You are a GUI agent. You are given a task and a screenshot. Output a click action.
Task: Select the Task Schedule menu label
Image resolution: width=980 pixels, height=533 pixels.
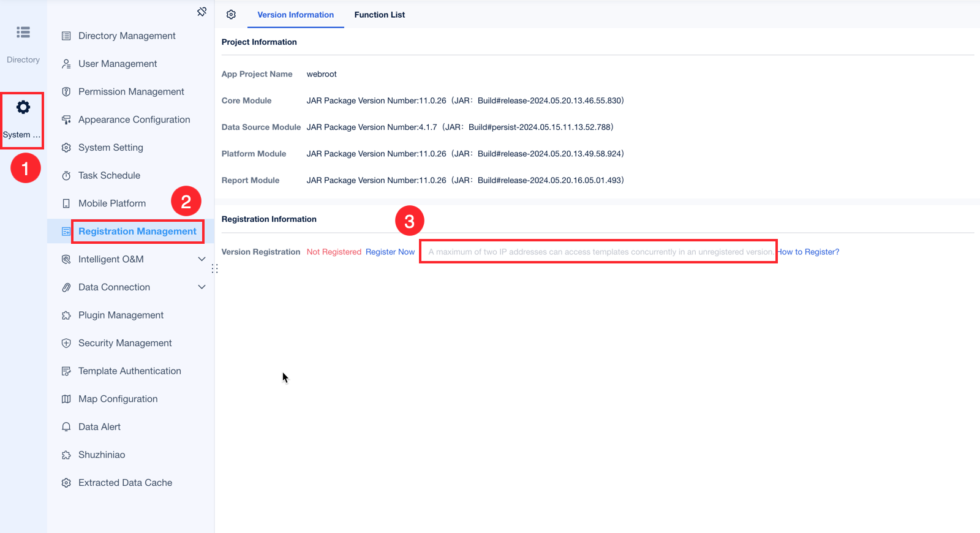click(109, 176)
